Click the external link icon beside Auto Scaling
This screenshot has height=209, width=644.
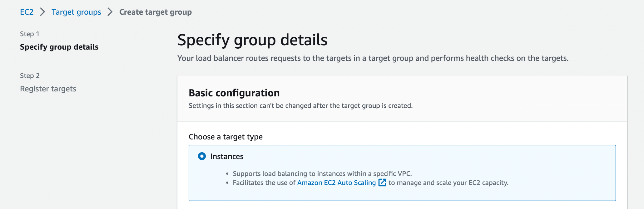[382, 182]
